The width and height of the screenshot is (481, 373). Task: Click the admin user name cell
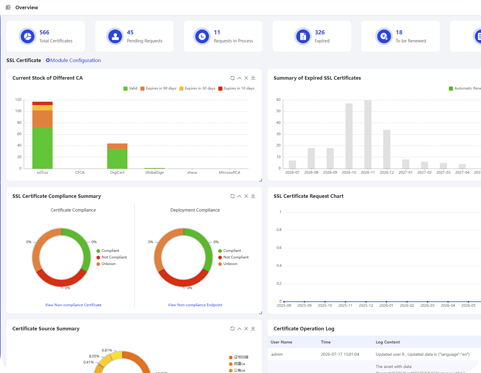click(277, 354)
